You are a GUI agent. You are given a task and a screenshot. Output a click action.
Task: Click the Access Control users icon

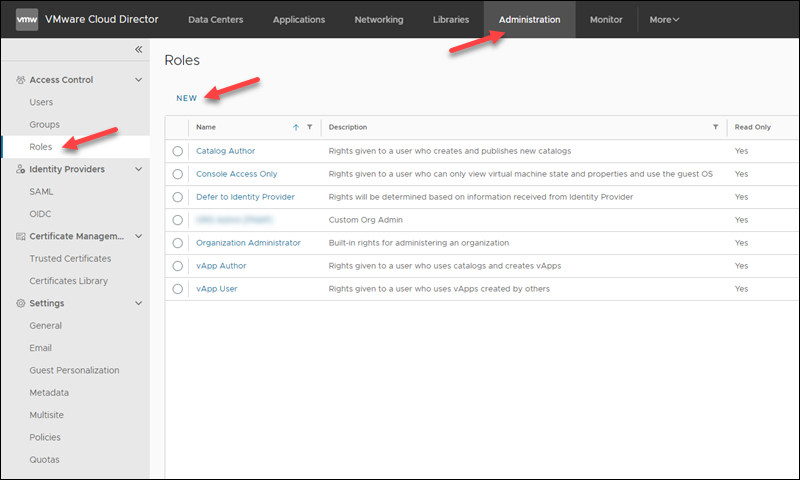(x=20, y=80)
